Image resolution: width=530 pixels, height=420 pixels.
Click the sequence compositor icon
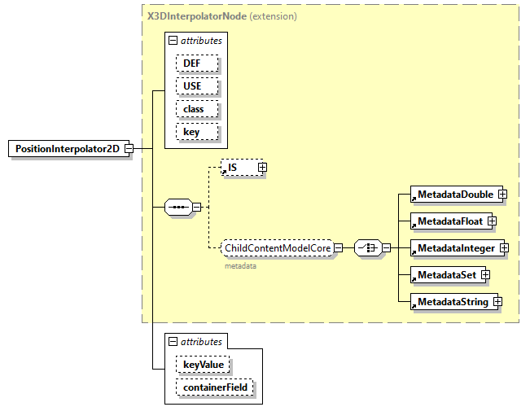point(178,207)
